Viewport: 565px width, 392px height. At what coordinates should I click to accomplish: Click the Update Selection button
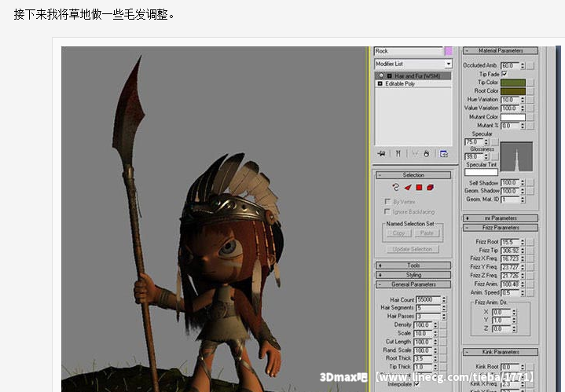point(413,249)
